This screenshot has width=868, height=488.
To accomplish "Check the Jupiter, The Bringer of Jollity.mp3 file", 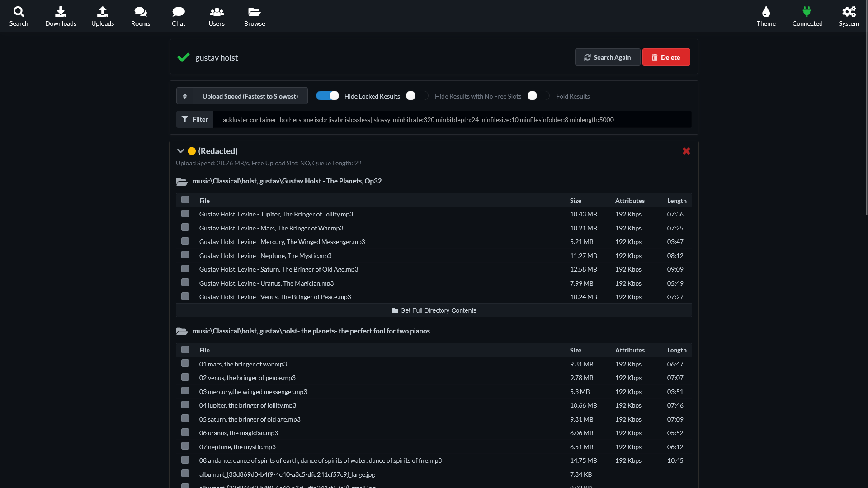I will (x=185, y=214).
